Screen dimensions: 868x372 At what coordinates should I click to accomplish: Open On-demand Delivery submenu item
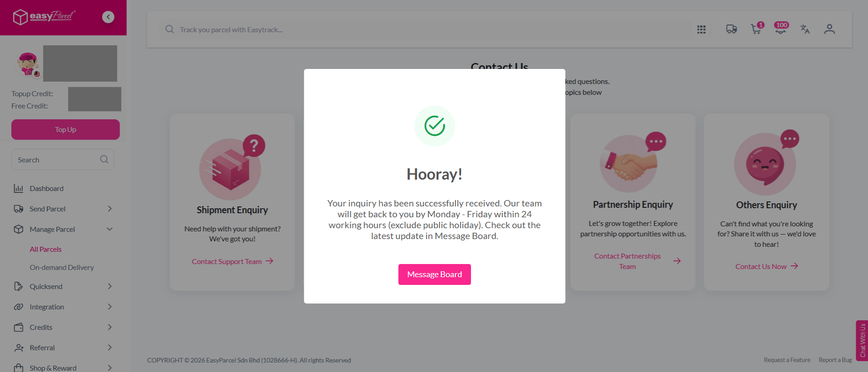62,267
